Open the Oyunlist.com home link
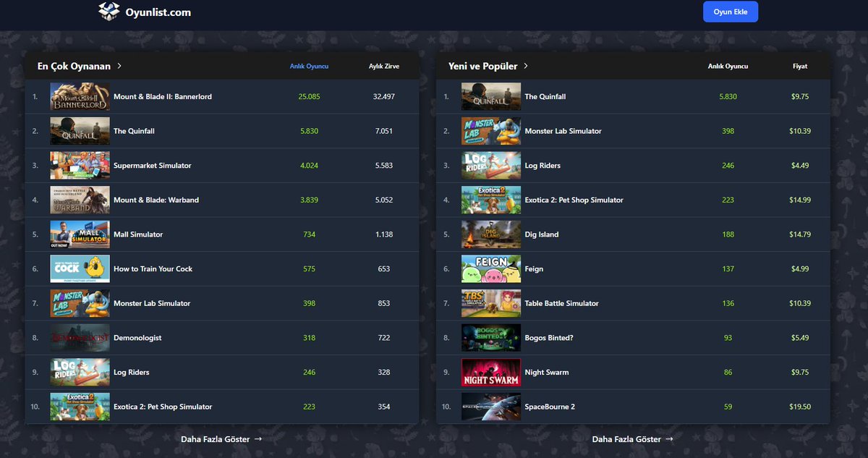The height and width of the screenshot is (458, 868). pos(145,12)
